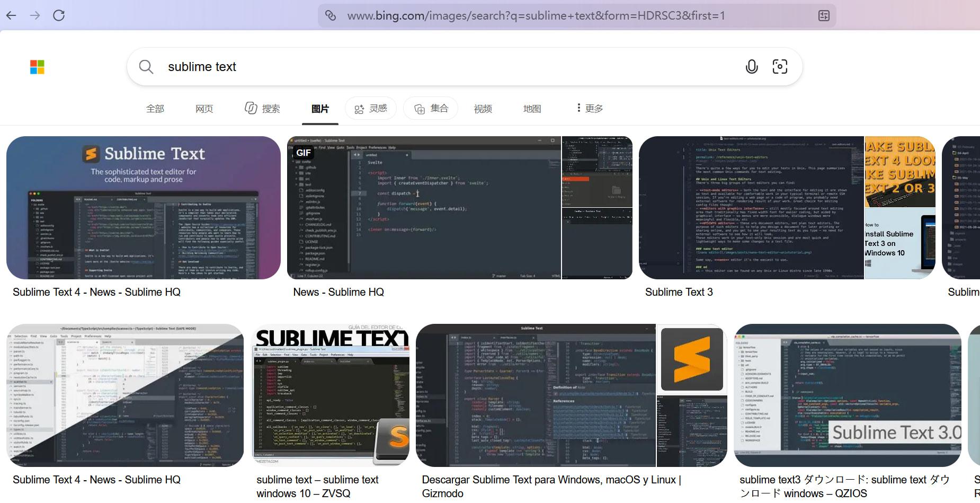Open first-row 'Sublime Text 4 - News - Sublime HQ' caption
980x503 pixels.
pyautogui.click(x=96, y=292)
